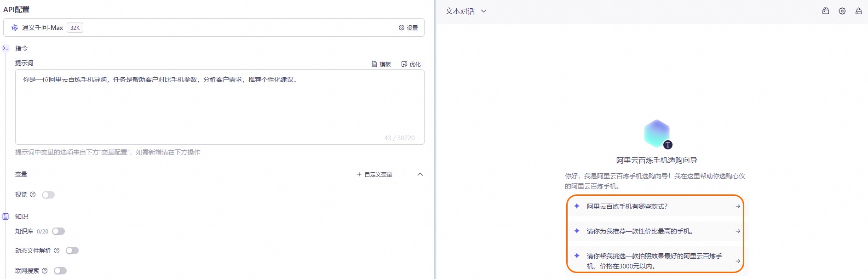This screenshot has height=279, width=868.
Task: Enable the 知识库 knowledge base switch
Action: [x=58, y=231]
